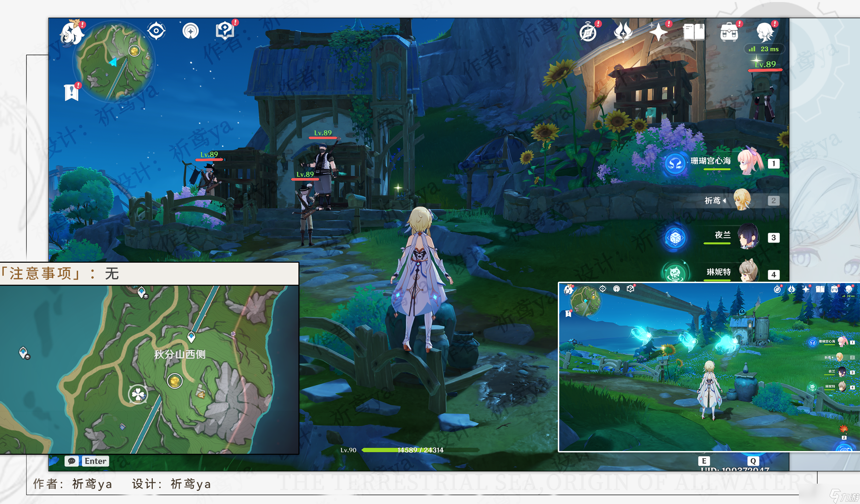Select teleport waypoint above 秋分山西侧
860x504 pixels.
click(191, 337)
